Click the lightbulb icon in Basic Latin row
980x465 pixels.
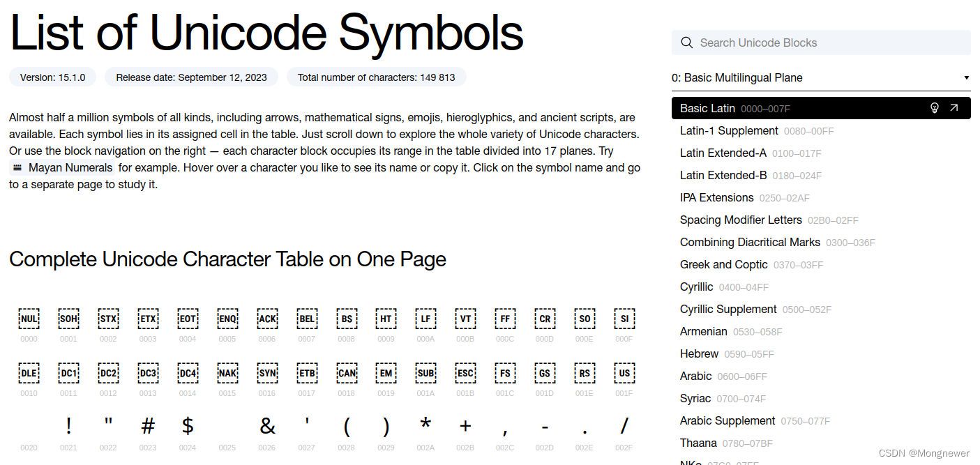tap(935, 108)
